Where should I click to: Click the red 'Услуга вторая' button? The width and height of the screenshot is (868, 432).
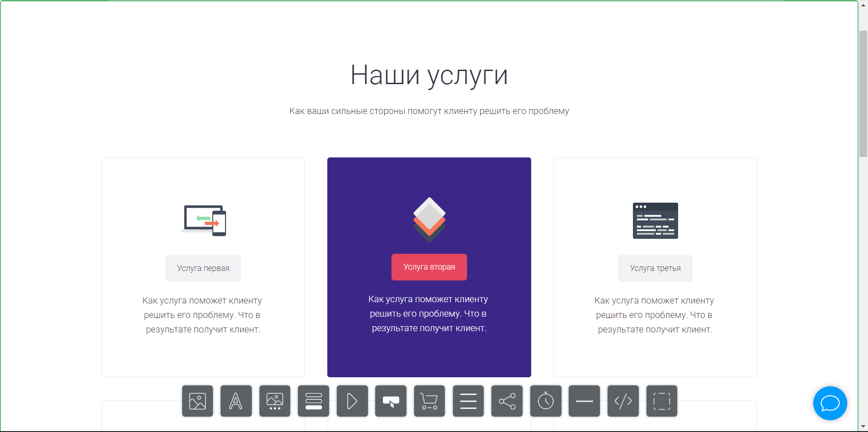(429, 267)
